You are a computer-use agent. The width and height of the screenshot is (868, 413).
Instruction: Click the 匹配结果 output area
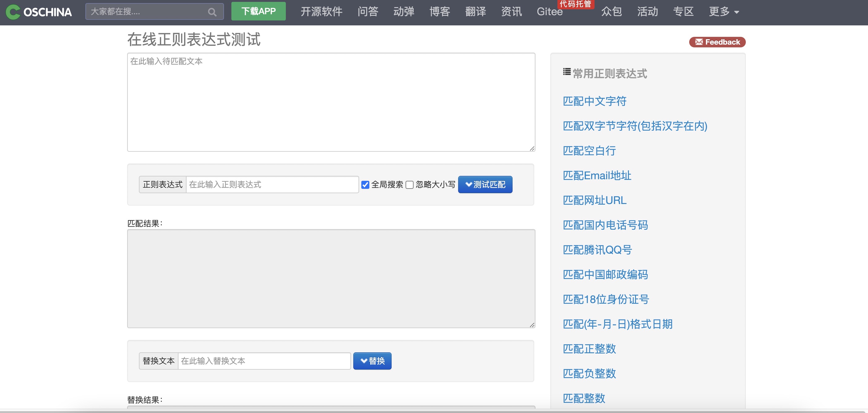point(331,279)
